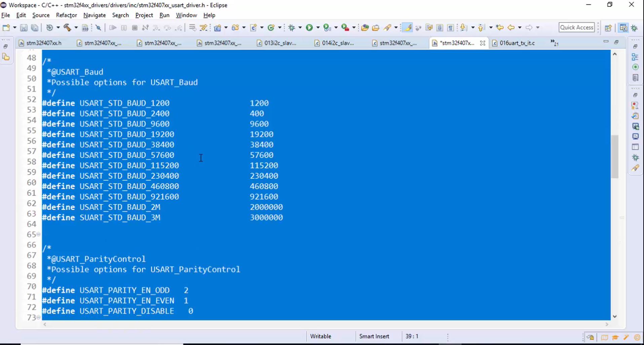Click the green New Class icon
The width and height of the screenshot is (644, 345).
[271, 28]
